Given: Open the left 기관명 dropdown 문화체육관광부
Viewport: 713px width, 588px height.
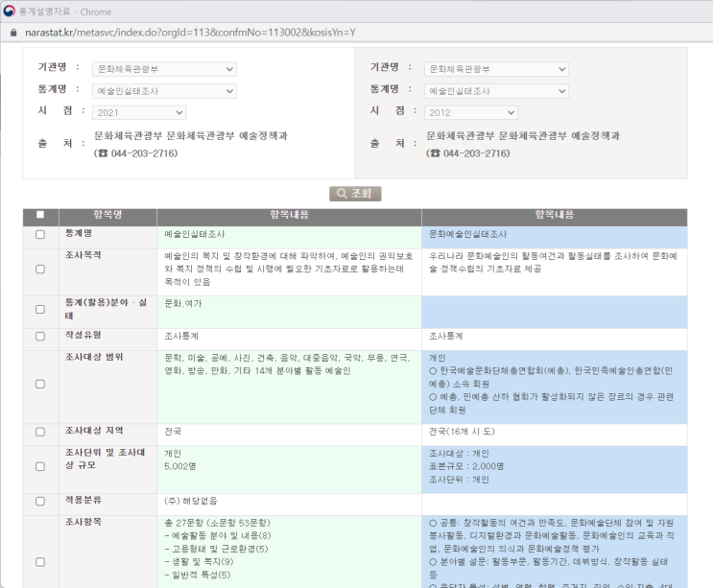Looking at the screenshot, I should (x=165, y=69).
